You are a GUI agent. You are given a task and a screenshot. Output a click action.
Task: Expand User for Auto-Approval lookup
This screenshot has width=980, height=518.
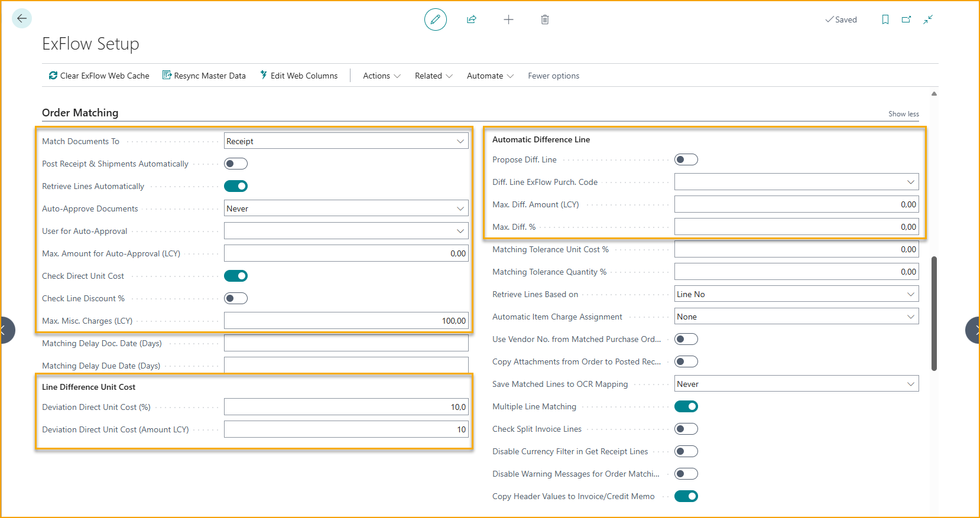(460, 231)
